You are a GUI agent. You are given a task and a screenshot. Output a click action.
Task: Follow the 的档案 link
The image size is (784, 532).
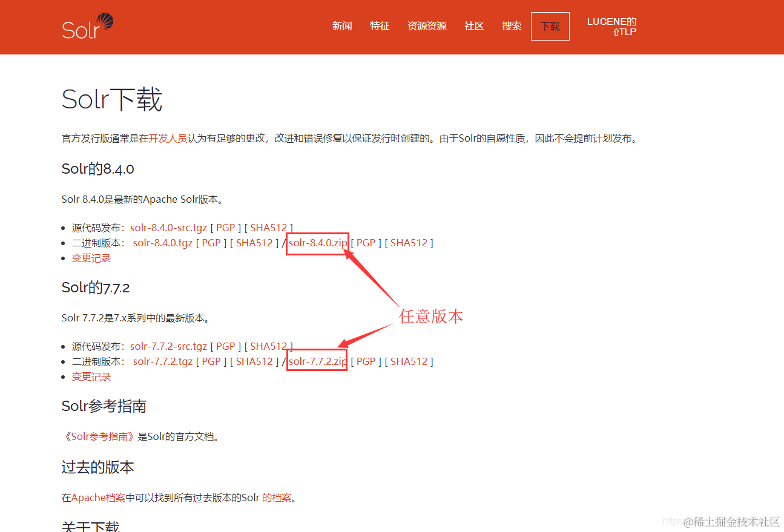(x=277, y=498)
